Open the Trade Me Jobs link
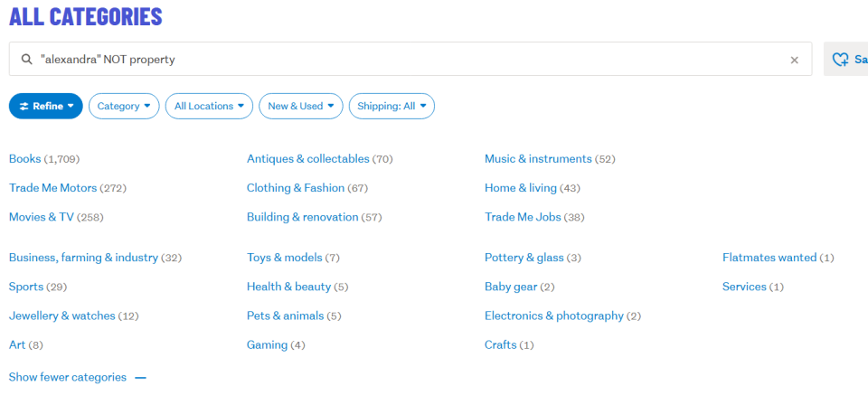Screen dimensions: 868x405 pos(523,217)
